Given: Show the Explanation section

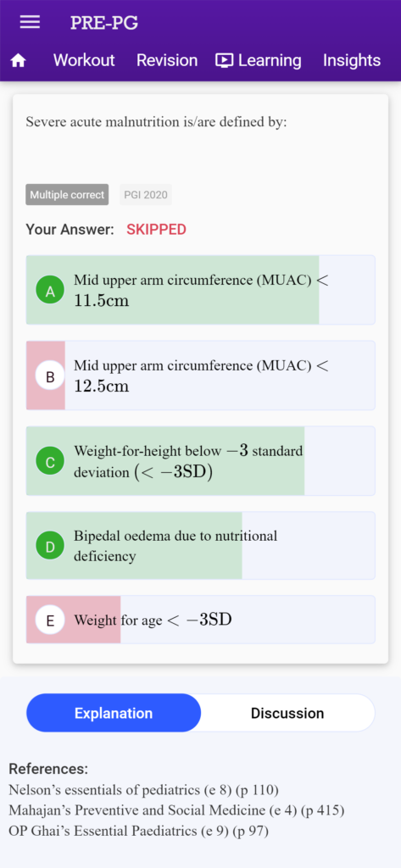Looking at the screenshot, I should [114, 713].
